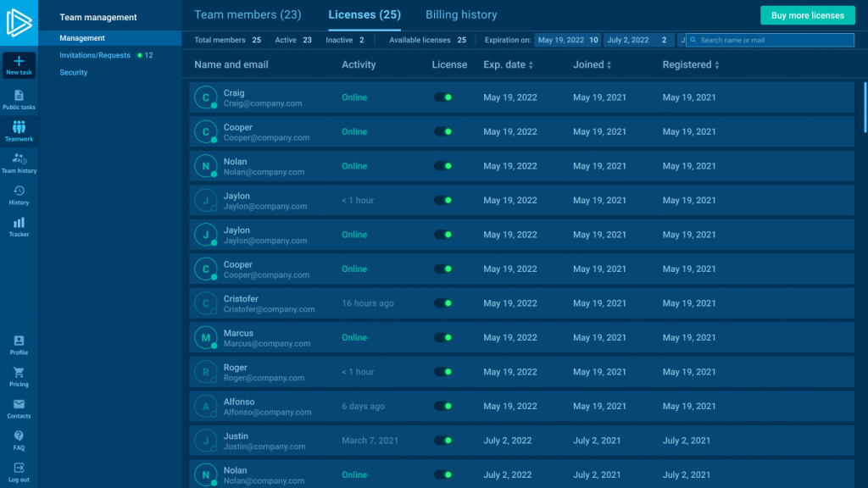Open Profile from sidebar

19,345
